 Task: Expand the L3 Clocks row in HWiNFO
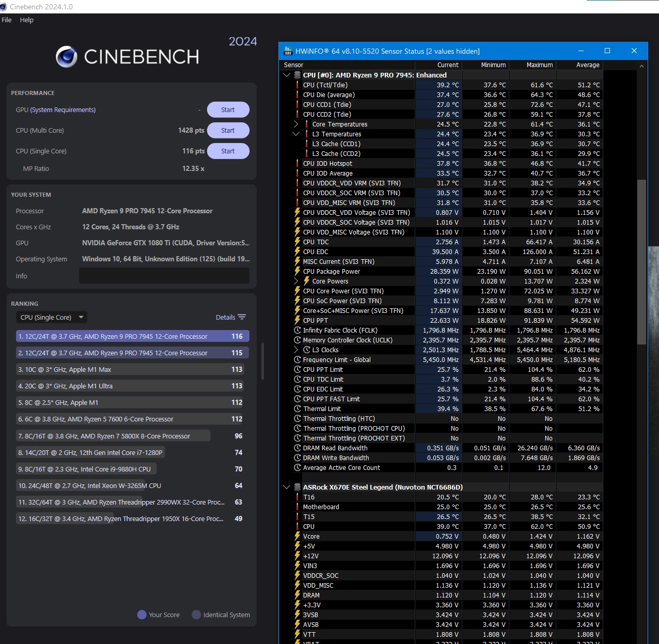click(x=296, y=350)
